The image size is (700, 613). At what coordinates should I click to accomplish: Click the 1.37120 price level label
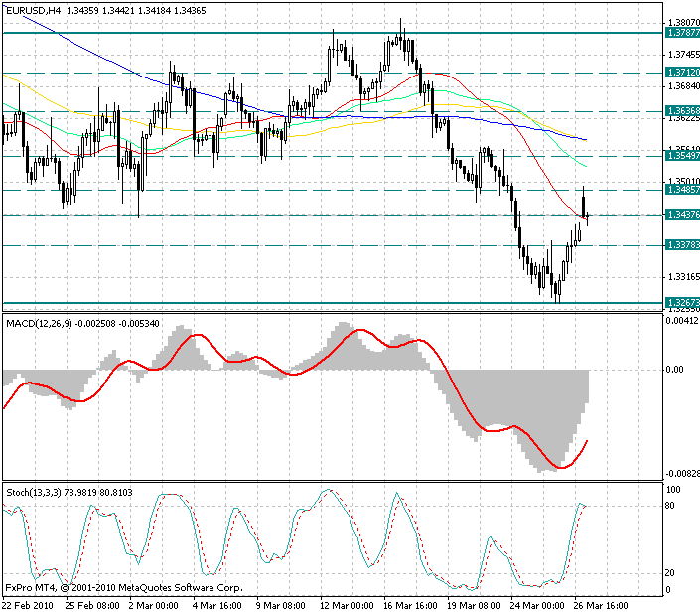685,73
